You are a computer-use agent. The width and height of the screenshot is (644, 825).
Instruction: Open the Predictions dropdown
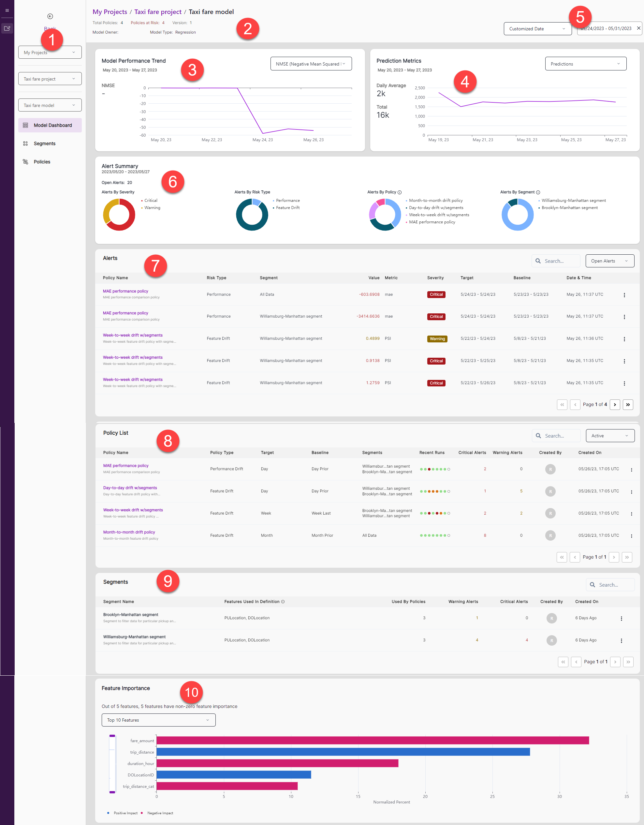click(585, 64)
